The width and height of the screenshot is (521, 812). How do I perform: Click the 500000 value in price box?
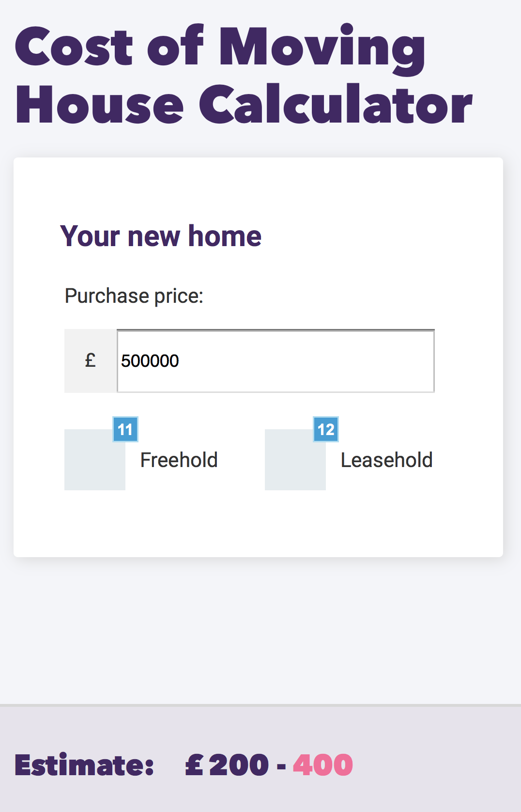(150, 361)
